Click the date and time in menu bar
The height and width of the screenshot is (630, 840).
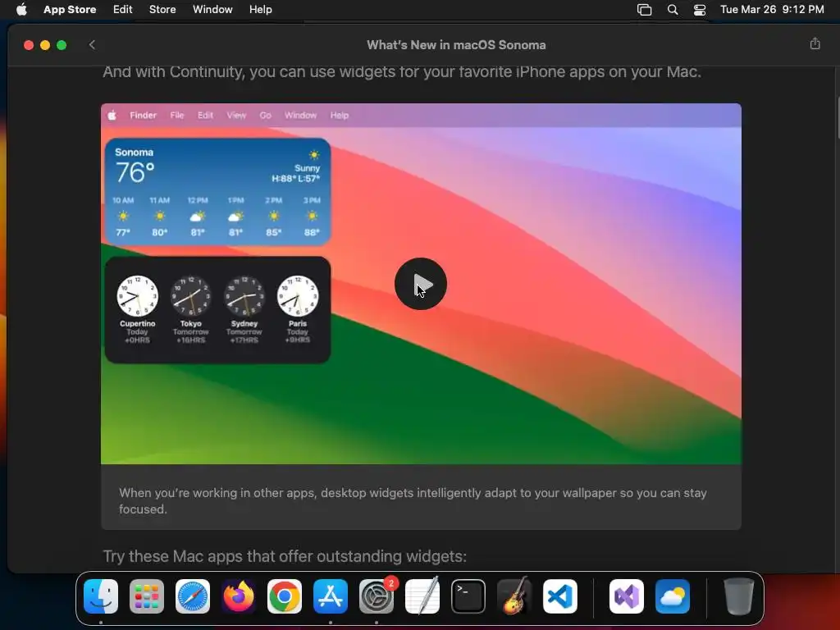tap(772, 10)
